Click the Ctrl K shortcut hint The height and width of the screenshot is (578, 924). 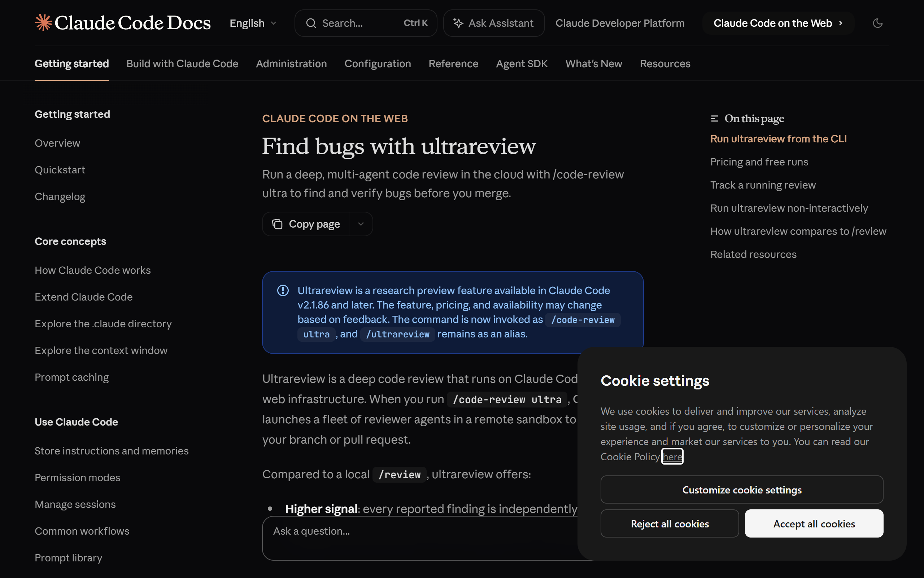(x=415, y=23)
